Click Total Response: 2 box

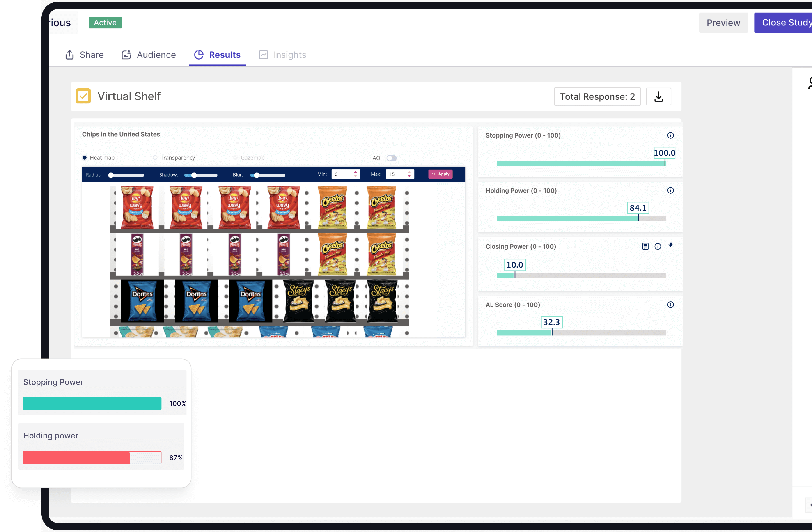(597, 96)
